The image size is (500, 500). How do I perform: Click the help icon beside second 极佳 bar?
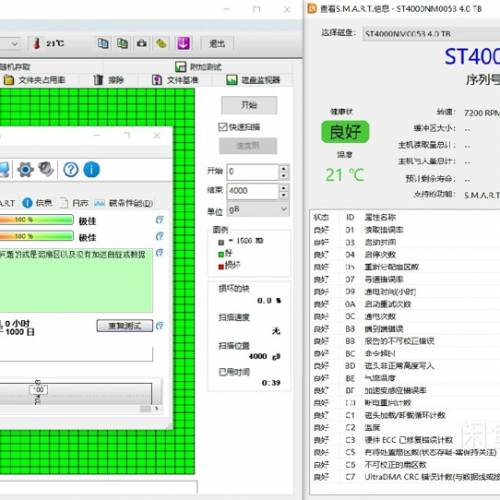pyautogui.click(x=160, y=236)
